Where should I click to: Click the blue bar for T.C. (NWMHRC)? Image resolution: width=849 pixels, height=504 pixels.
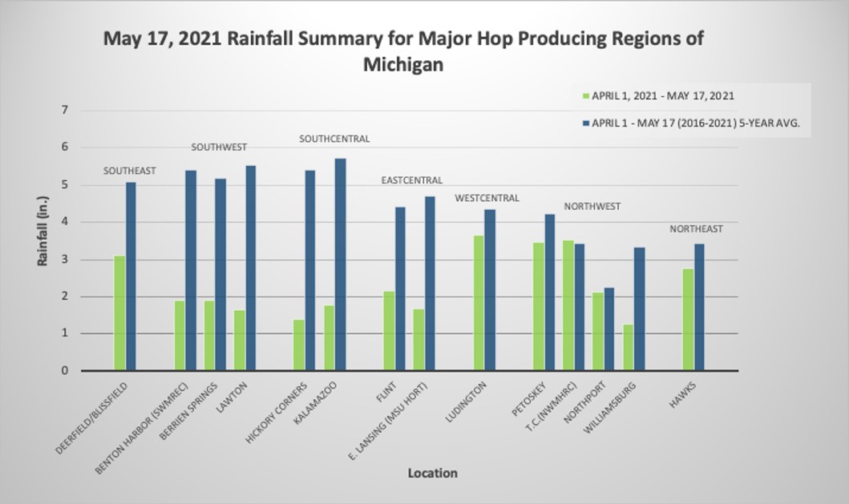pyautogui.click(x=580, y=307)
